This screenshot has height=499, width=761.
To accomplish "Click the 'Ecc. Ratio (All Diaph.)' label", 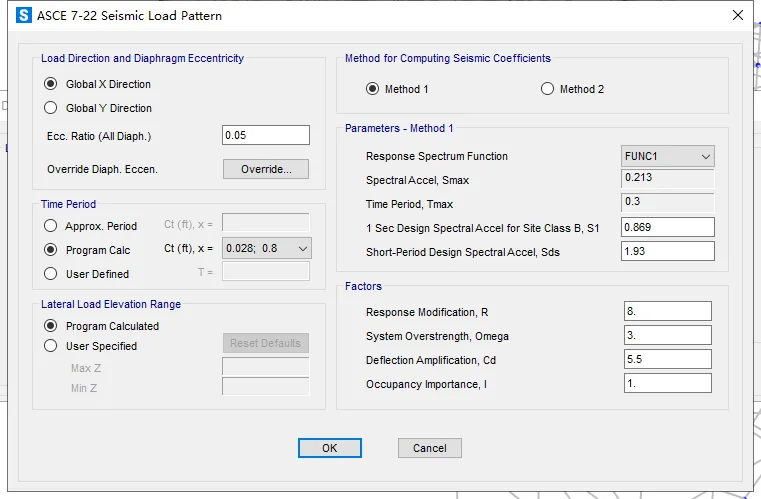I will pyautogui.click(x=99, y=136).
